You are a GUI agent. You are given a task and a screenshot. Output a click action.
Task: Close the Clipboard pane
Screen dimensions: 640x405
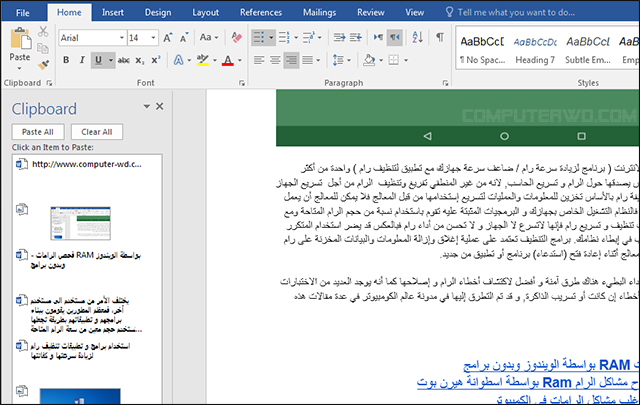pyautogui.click(x=160, y=106)
